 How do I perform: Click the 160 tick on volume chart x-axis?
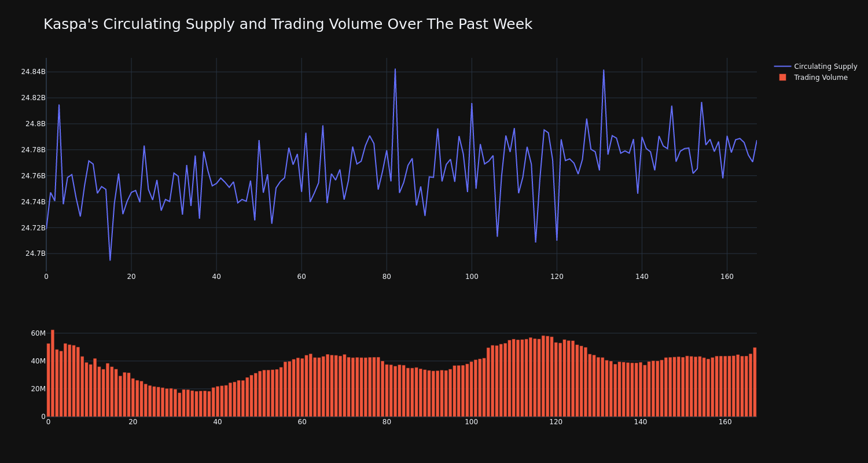click(x=725, y=422)
